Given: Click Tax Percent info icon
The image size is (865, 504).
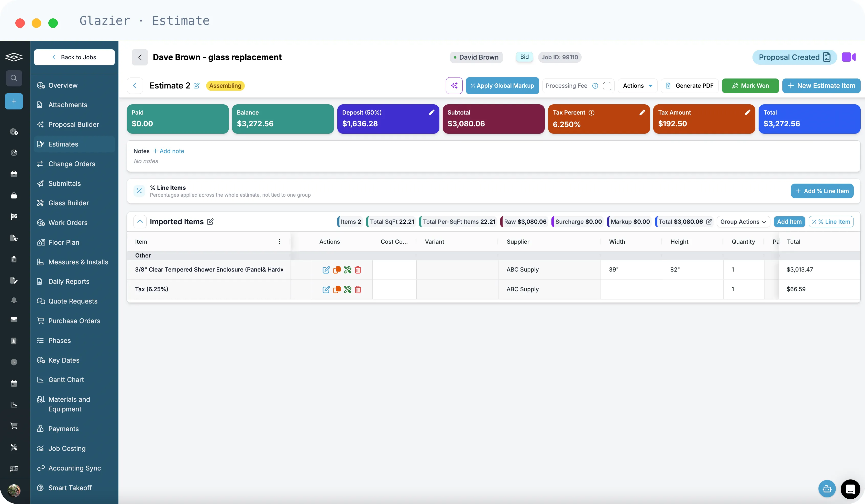Looking at the screenshot, I should click(x=591, y=113).
